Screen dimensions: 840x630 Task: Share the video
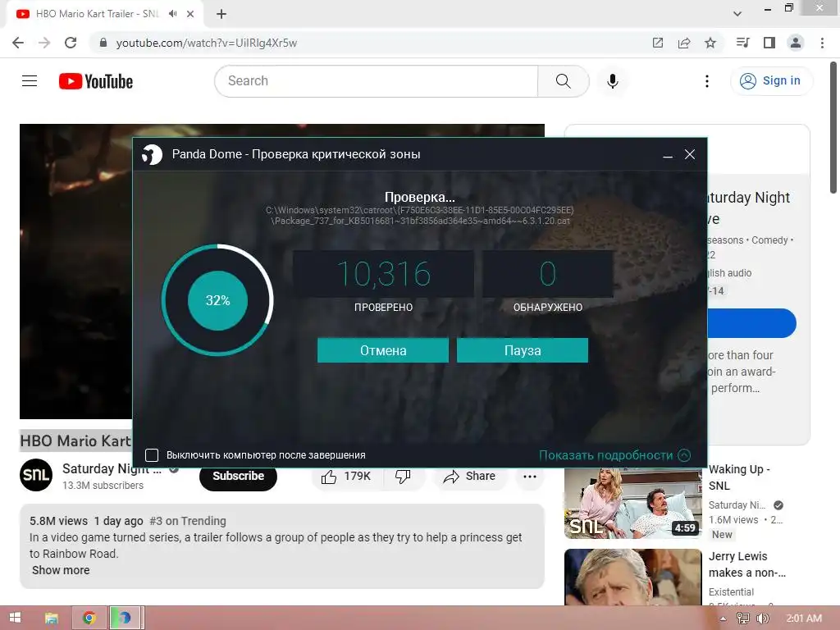tap(468, 477)
